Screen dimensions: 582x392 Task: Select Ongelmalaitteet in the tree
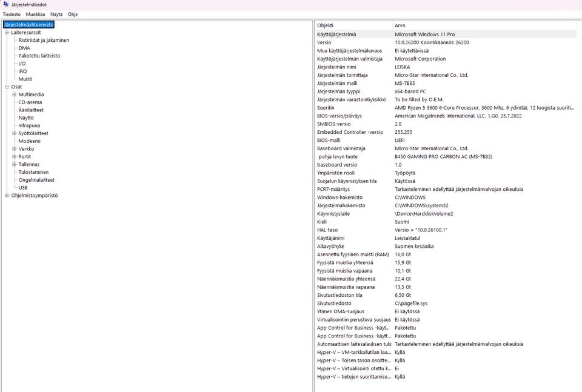tap(36, 180)
